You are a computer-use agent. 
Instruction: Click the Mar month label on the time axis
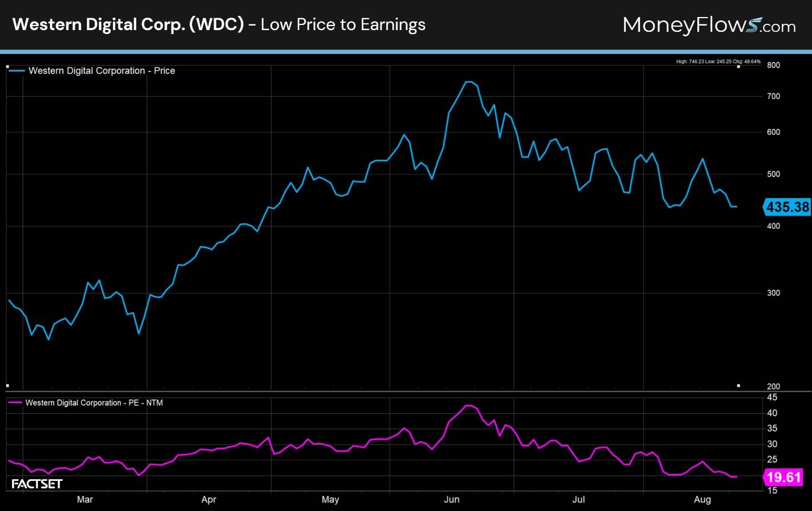(85, 500)
